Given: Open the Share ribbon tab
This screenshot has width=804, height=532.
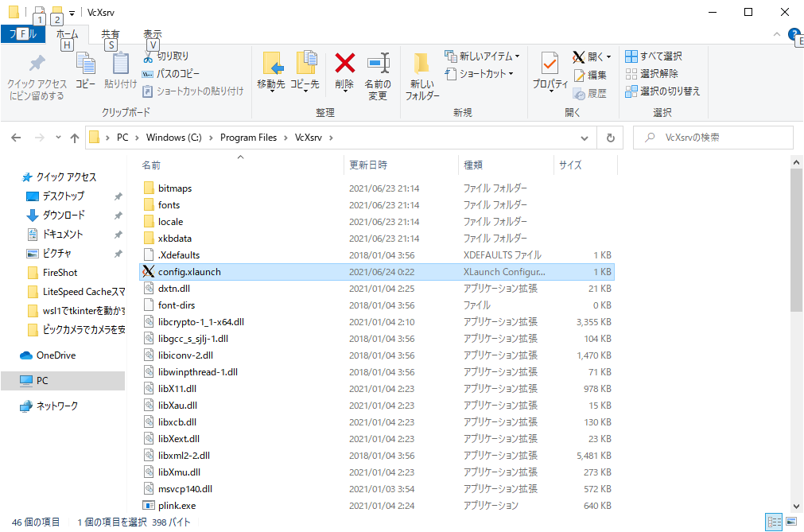Looking at the screenshot, I should point(110,34).
